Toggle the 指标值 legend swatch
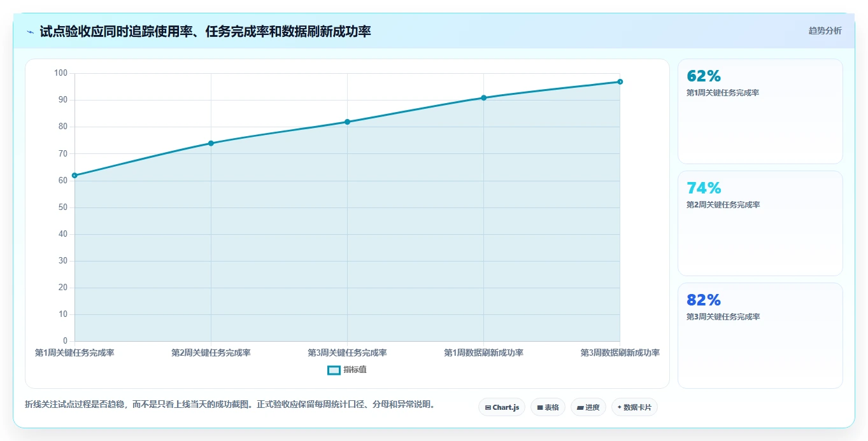The width and height of the screenshot is (868, 441). [334, 370]
